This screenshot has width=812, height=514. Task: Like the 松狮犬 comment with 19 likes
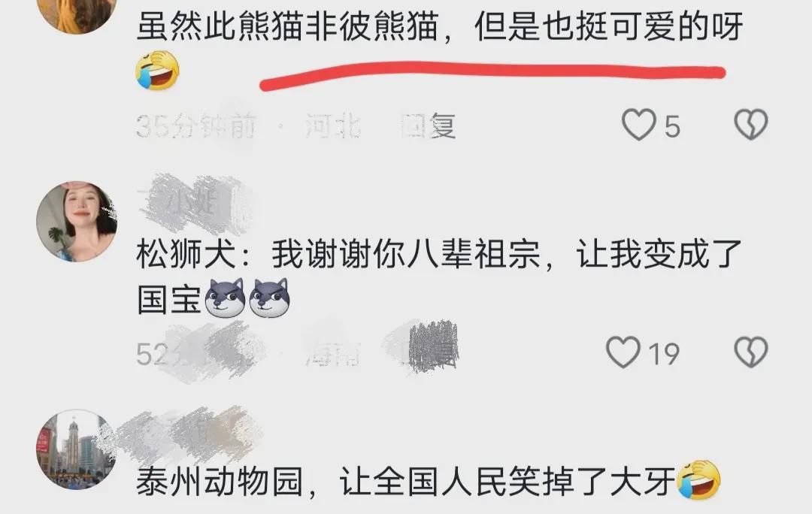[x=623, y=352]
